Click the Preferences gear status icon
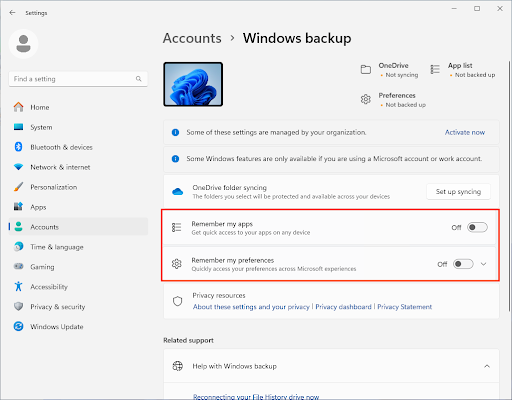 tap(366, 99)
